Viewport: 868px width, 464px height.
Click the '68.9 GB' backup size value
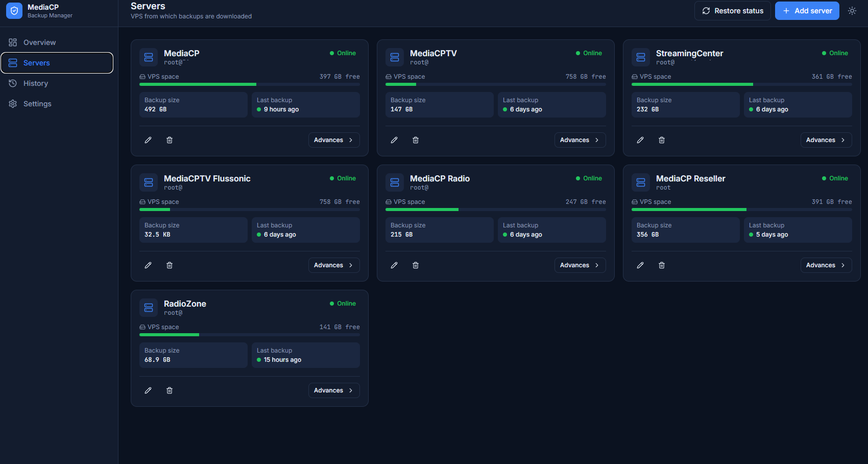tap(157, 360)
